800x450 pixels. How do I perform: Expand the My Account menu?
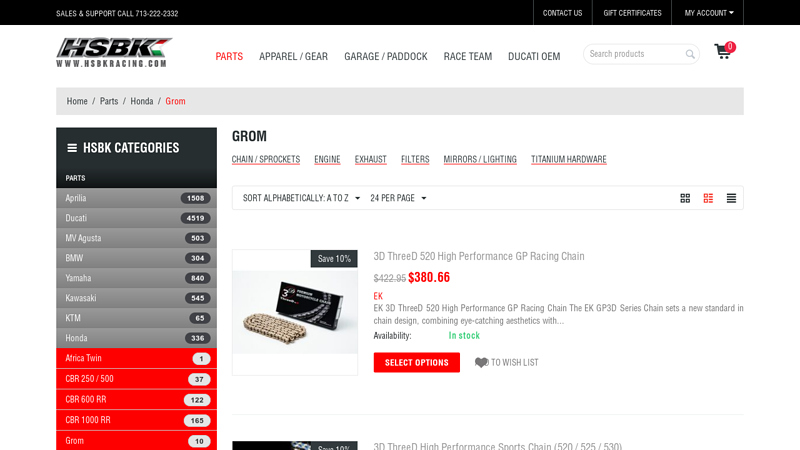tap(709, 13)
